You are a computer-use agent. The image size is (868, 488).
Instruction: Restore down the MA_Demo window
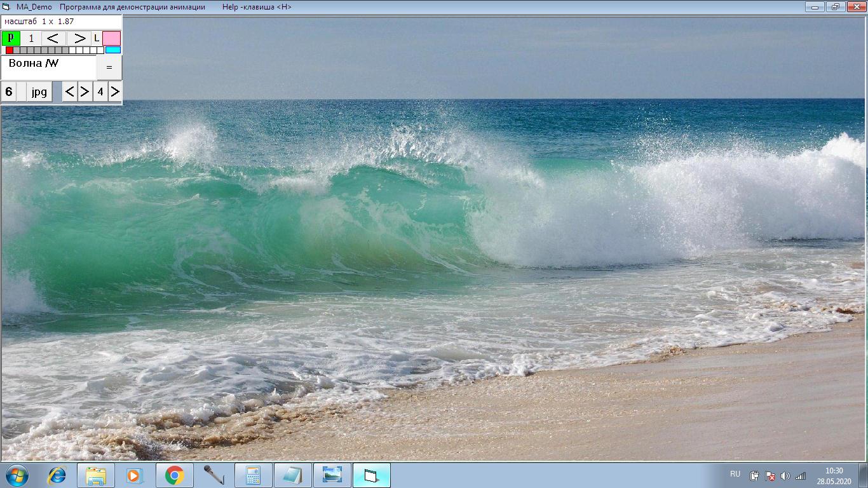pos(835,7)
